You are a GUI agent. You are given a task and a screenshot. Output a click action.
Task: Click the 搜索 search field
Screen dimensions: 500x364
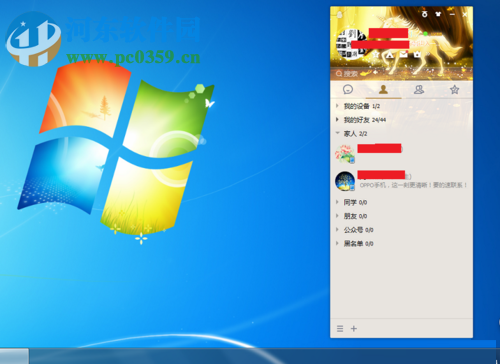click(x=401, y=74)
